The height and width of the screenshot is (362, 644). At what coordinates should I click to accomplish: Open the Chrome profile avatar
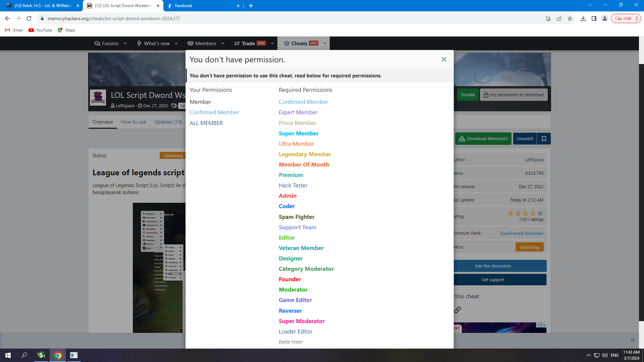pyautogui.click(x=605, y=18)
